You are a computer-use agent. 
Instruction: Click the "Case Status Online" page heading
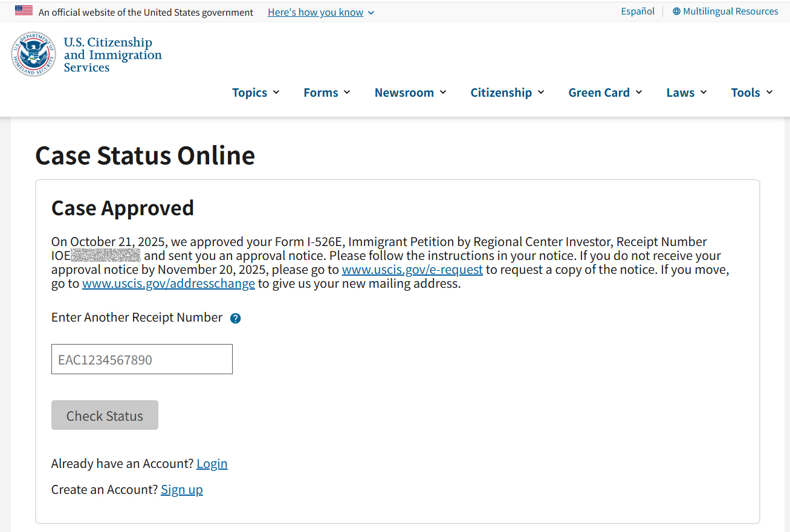pyautogui.click(x=145, y=155)
